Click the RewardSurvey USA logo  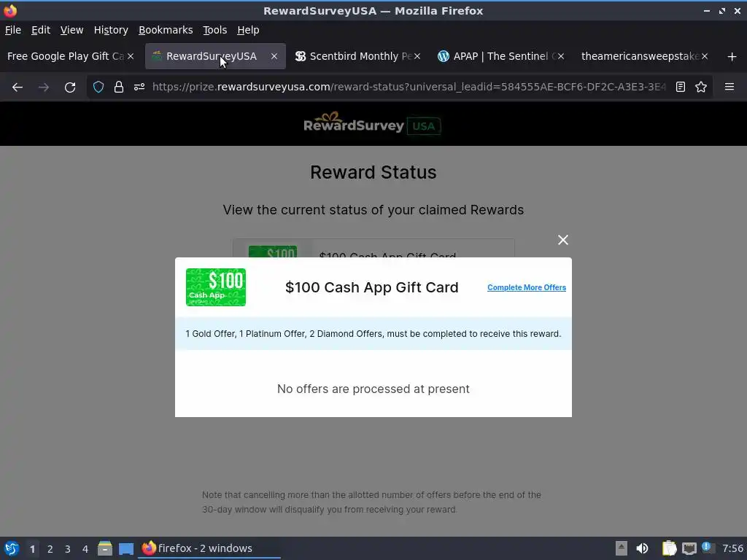tap(373, 124)
